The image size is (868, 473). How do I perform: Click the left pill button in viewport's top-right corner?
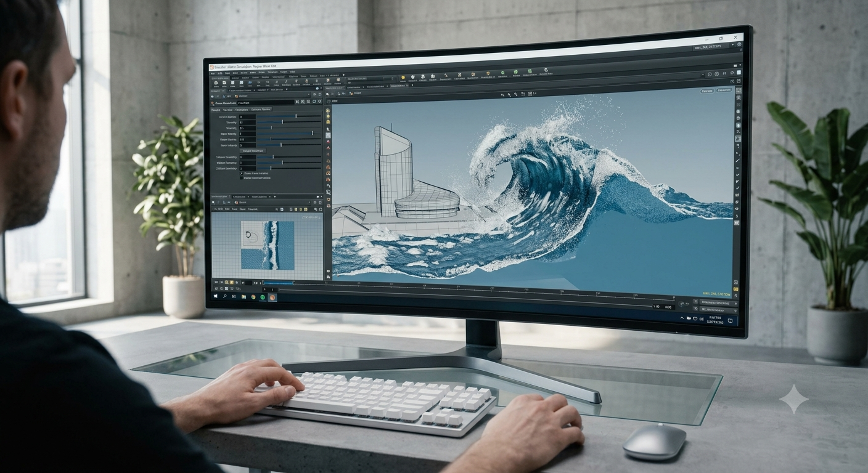coord(707,91)
